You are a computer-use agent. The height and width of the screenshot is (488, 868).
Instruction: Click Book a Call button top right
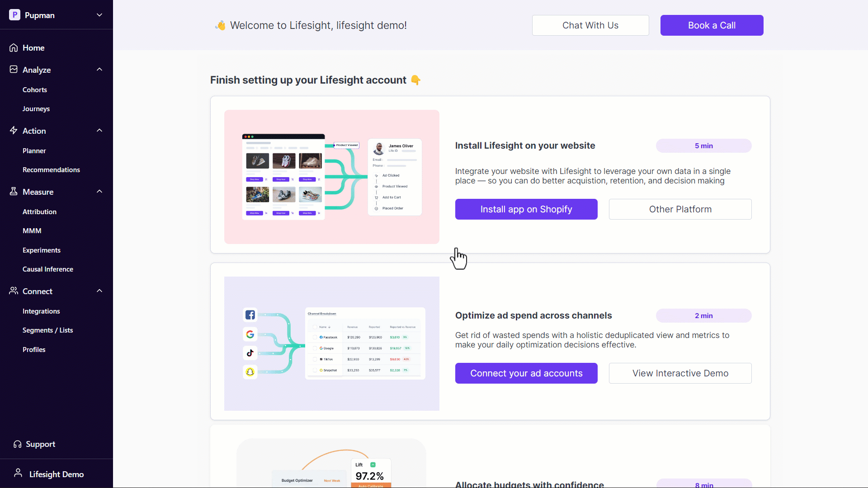pyautogui.click(x=711, y=25)
